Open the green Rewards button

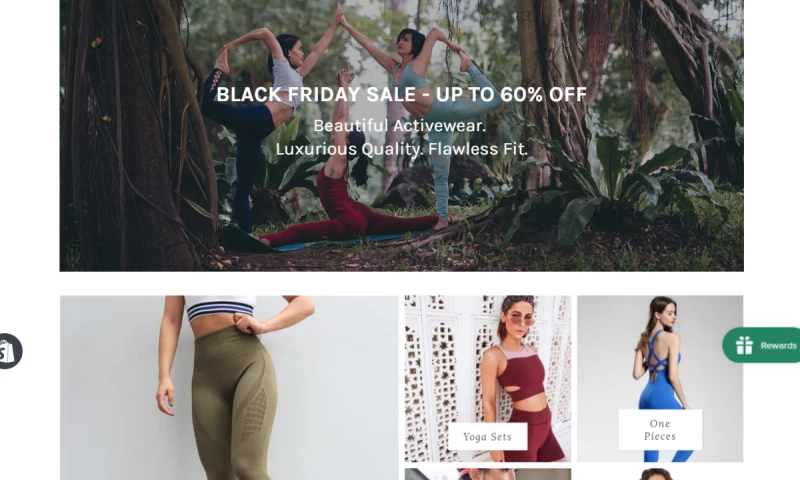pyautogui.click(x=761, y=345)
